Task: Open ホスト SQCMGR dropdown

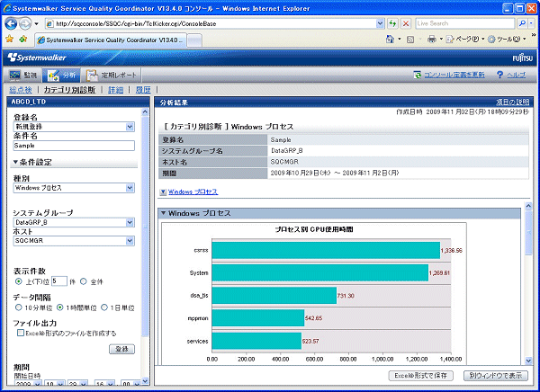Action: coord(130,241)
